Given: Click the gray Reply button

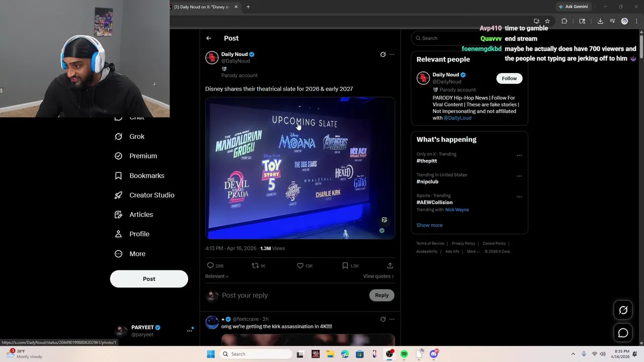Looking at the screenshot, I should pos(382,295).
